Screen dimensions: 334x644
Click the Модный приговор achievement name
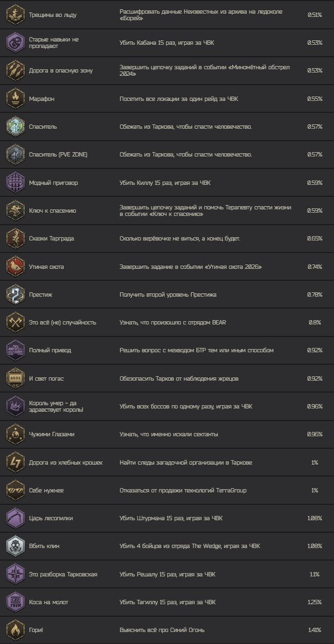tap(53, 183)
